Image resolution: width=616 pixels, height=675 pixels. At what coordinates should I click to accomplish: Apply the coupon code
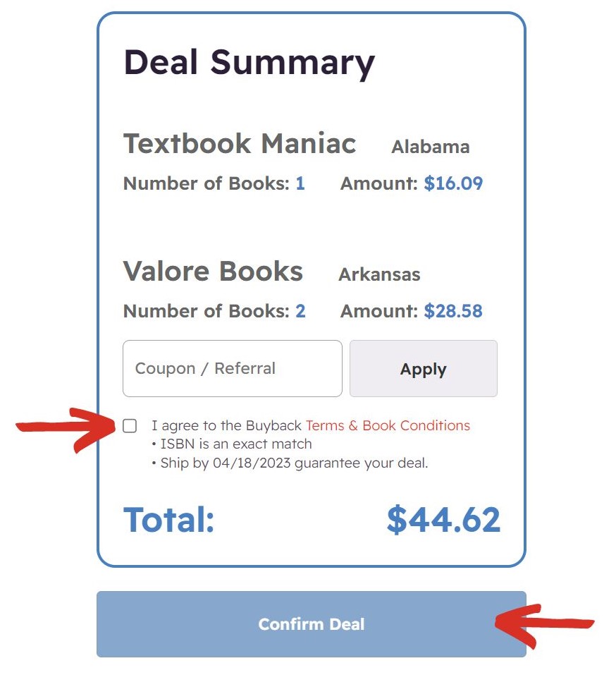(x=424, y=368)
